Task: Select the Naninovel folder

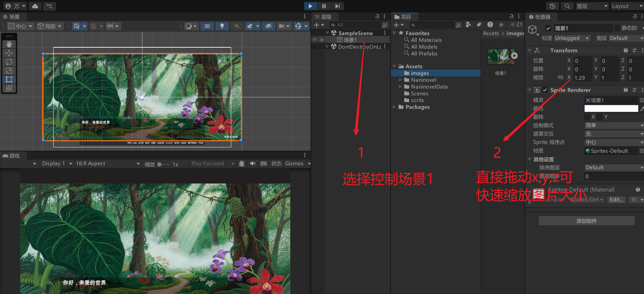Action: (x=424, y=80)
